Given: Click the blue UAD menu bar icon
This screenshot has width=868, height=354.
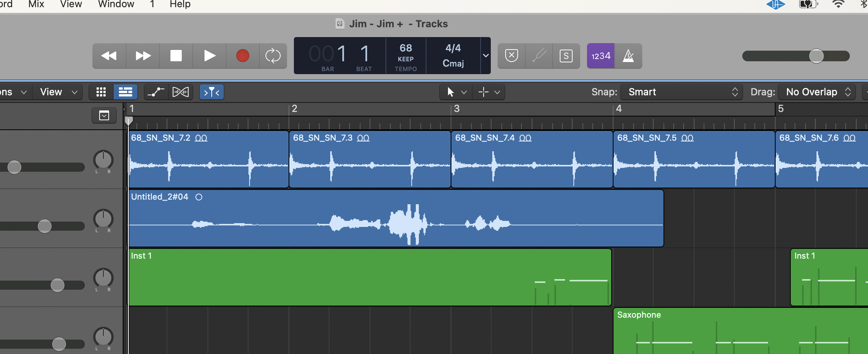Looking at the screenshot, I should 775,4.
